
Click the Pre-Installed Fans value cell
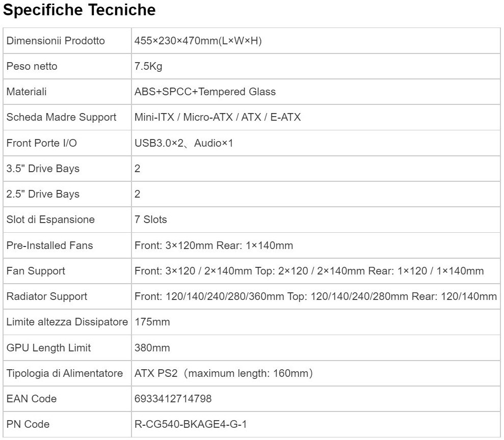click(315, 245)
